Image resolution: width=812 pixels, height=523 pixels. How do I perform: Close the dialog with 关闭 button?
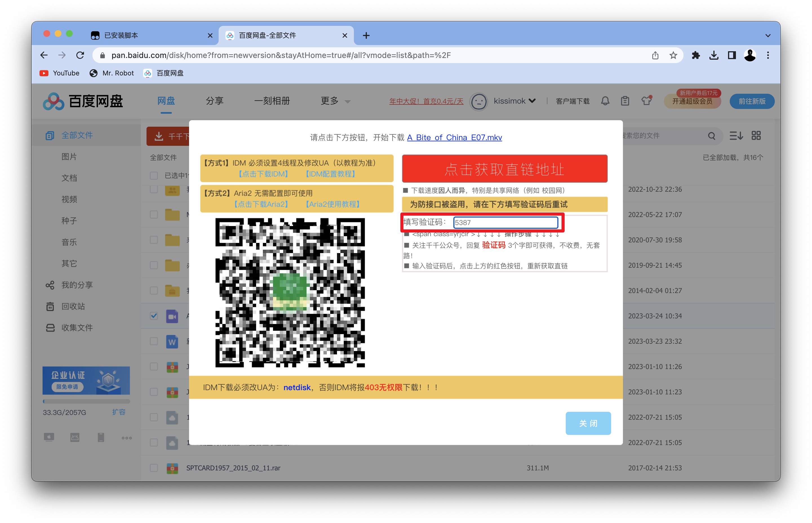point(588,423)
